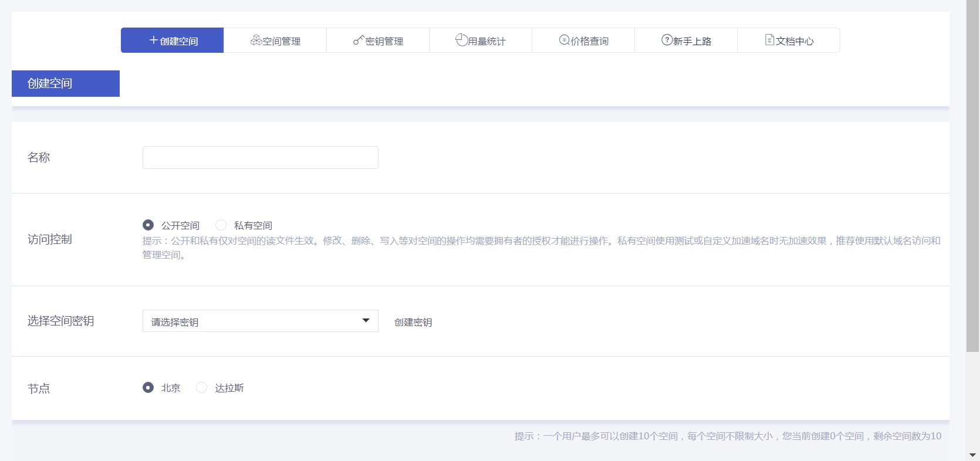The width and height of the screenshot is (980, 461).
Task: Click the 创建密钥 link
Action: pyautogui.click(x=413, y=322)
